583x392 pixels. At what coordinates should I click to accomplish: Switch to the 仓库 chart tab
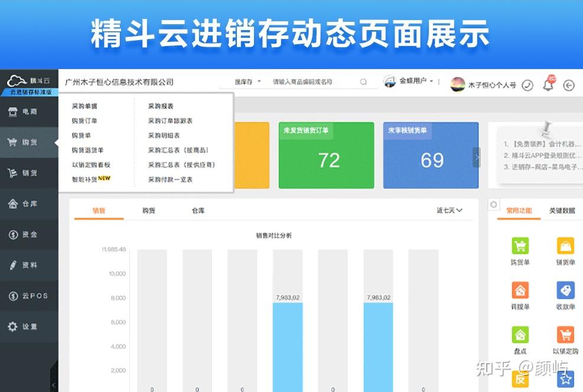coord(198,211)
